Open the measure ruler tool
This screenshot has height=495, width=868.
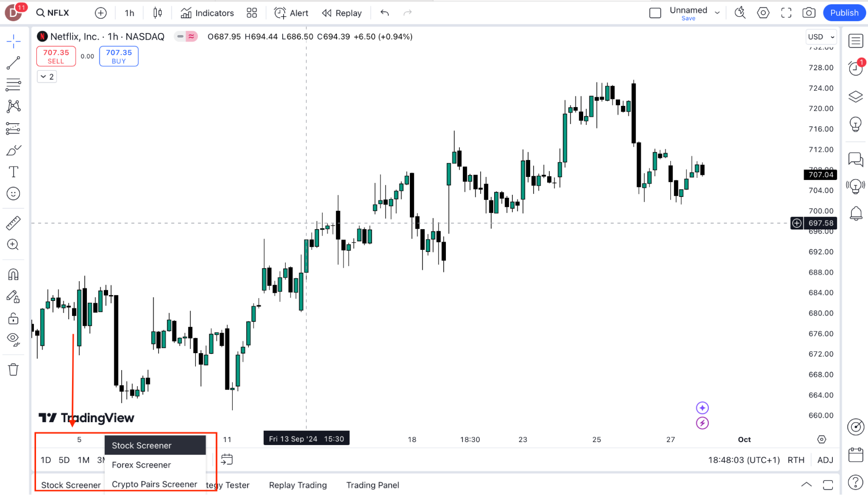(x=13, y=223)
